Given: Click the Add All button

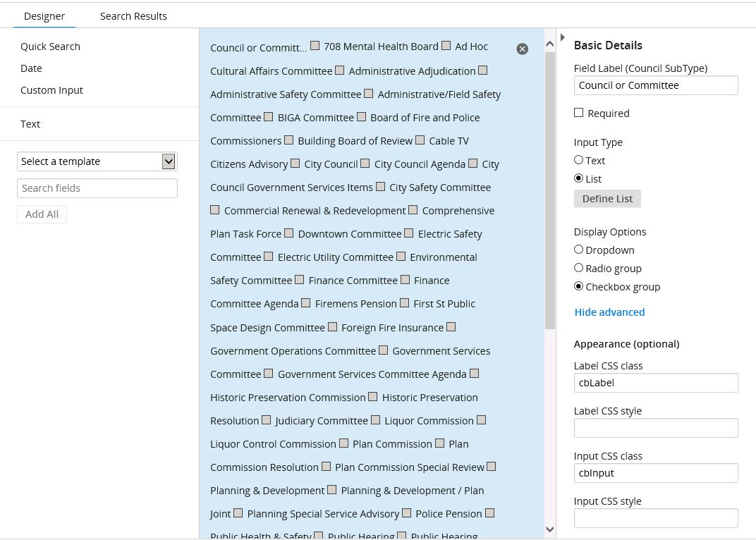Looking at the screenshot, I should click(42, 214).
